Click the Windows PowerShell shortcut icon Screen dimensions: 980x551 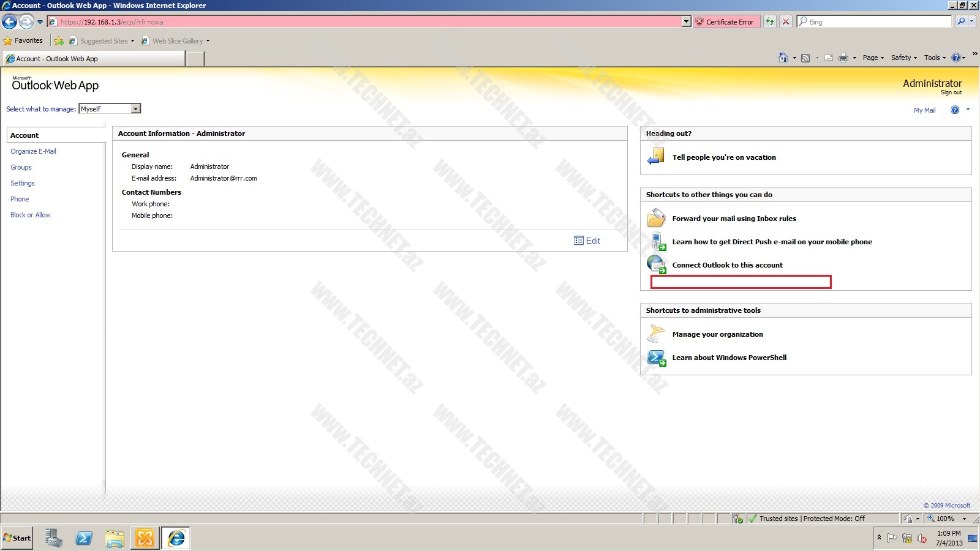tap(656, 358)
